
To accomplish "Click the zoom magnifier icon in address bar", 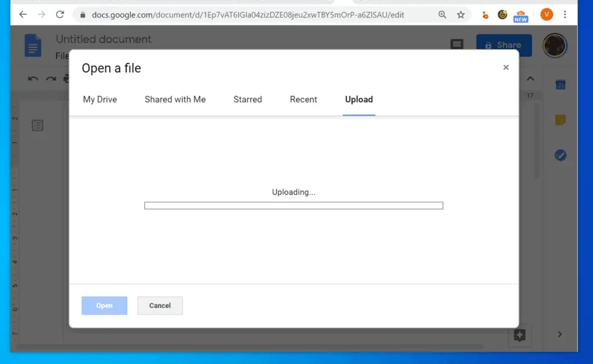I will tap(442, 14).
